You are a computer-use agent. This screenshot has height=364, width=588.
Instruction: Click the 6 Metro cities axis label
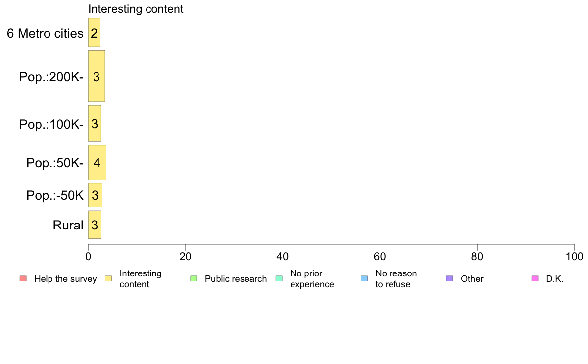click(45, 33)
